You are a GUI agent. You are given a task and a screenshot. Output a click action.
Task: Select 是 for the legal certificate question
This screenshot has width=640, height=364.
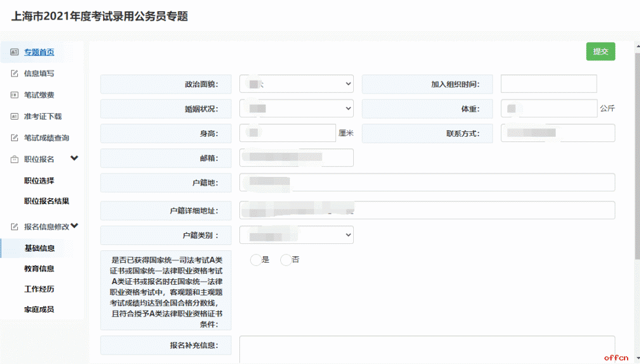(x=256, y=260)
